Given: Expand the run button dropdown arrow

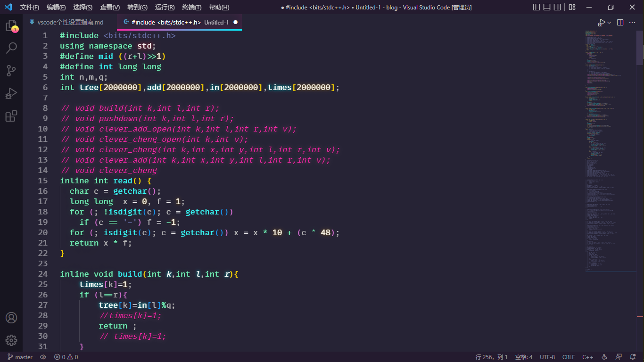Looking at the screenshot, I should pos(609,23).
